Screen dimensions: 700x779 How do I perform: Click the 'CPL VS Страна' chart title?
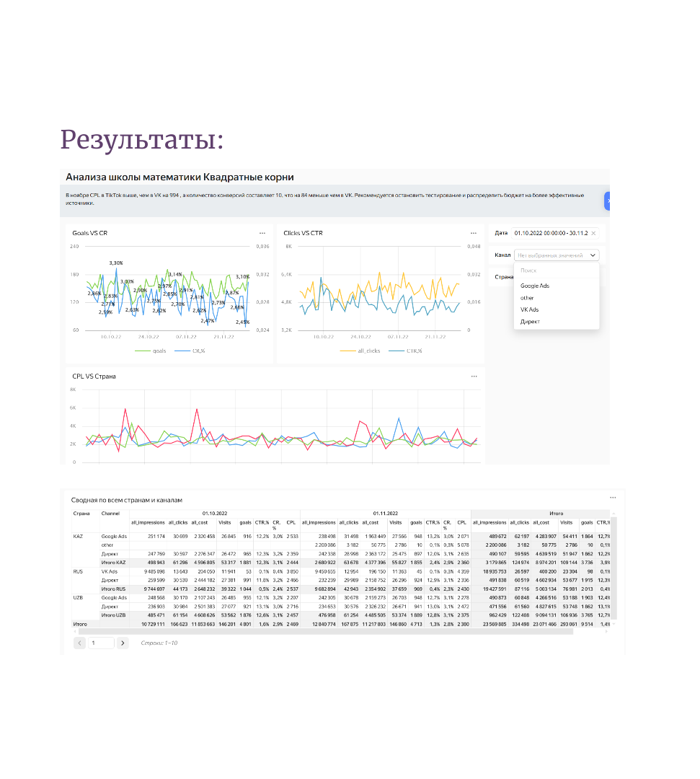94,376
